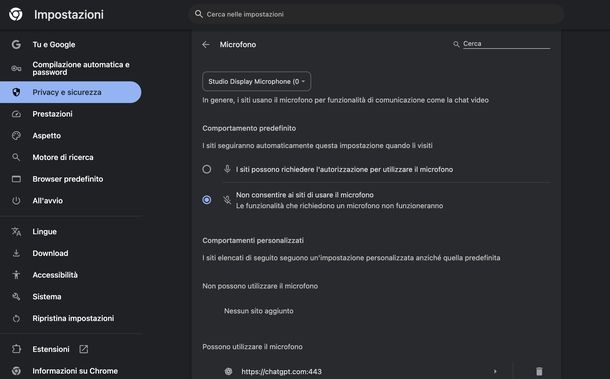
Task: Click the Chrome icon for Informazioni su Chrome
Action: [x=16, y=371]
